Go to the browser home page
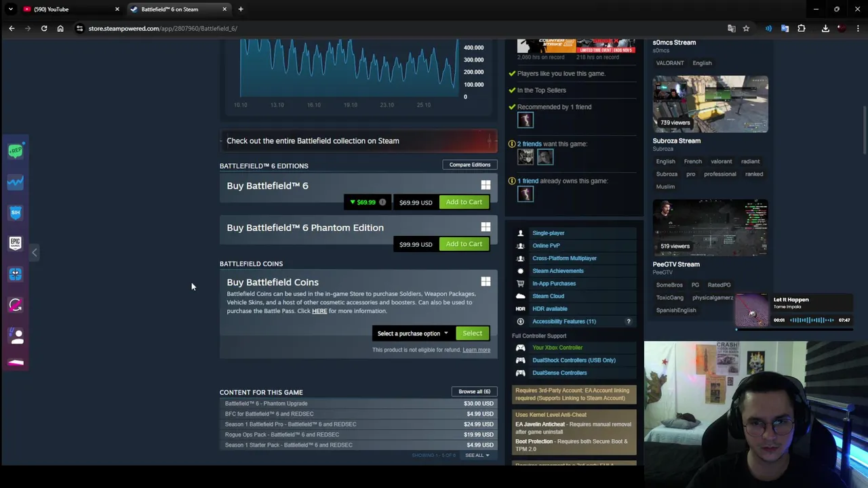Viewport: 868px width, 488px height. point(60,28)
